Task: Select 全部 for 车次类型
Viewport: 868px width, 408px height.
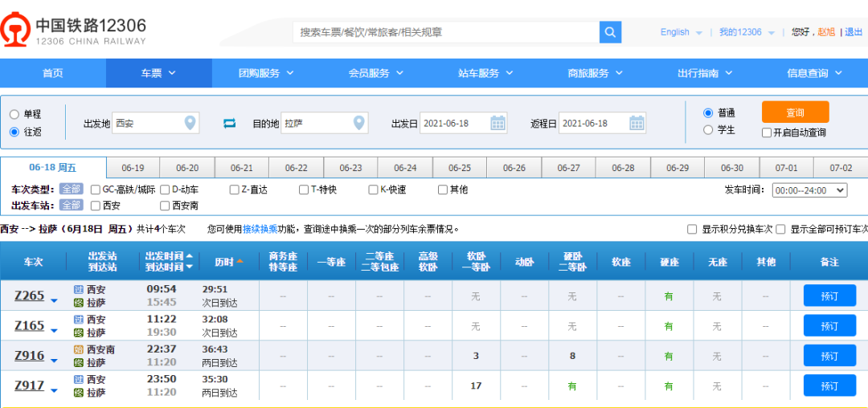Action: pos(72,190)
